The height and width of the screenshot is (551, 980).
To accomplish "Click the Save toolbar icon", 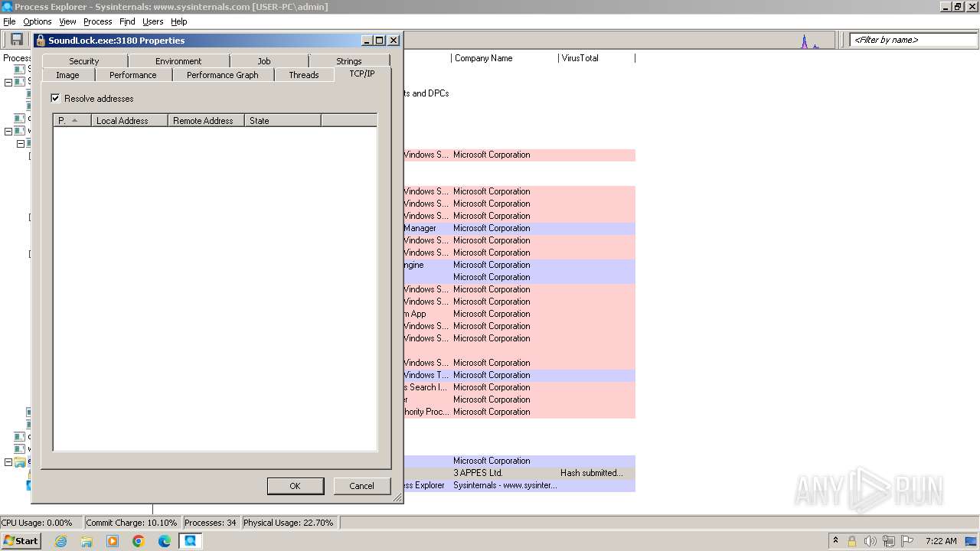I will click(x=16, y=40).
